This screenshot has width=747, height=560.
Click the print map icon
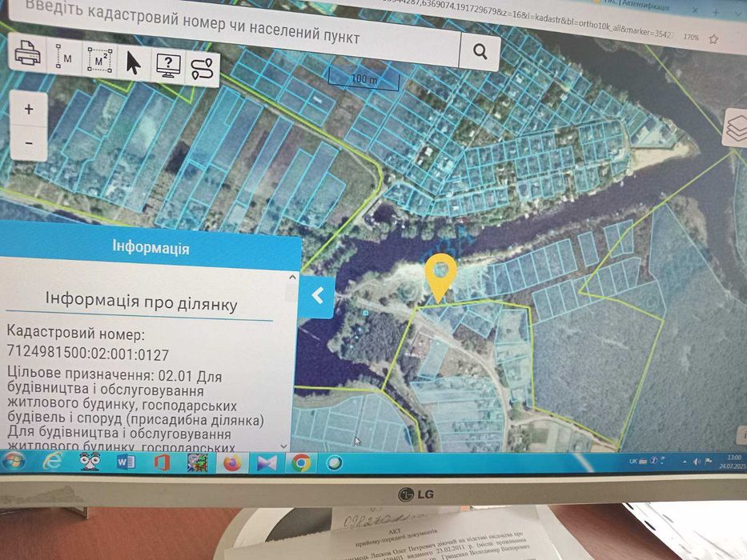(28, 52)
